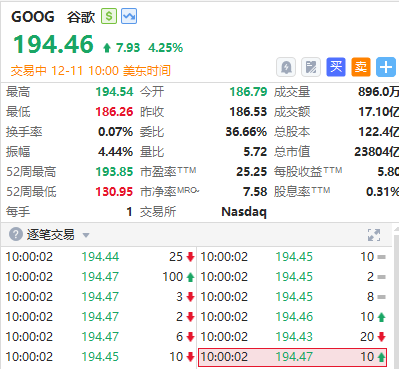Click the blue 买 buy button

point(336,67)
